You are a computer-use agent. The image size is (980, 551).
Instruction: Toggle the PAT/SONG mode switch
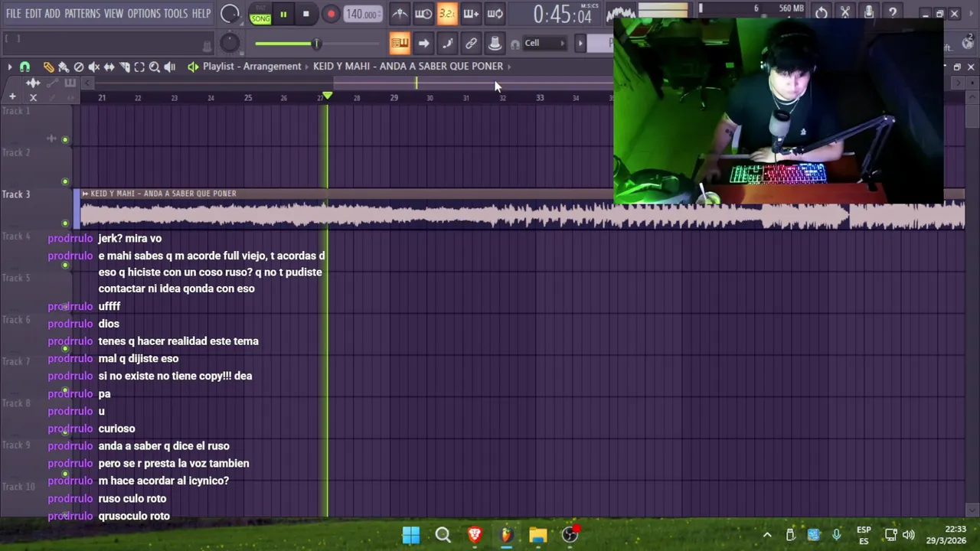point(260,15)
